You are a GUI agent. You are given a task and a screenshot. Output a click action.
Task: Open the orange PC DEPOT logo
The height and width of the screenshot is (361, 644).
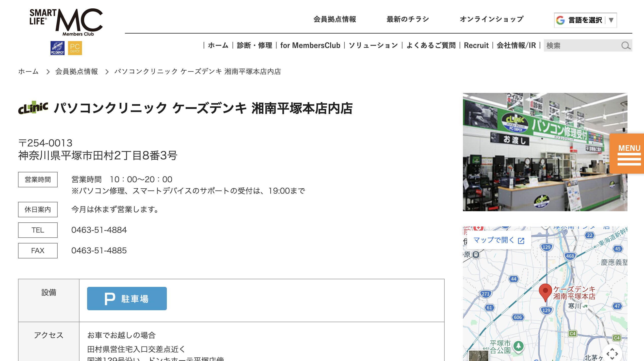pyautogui.click(x=75, y=48)
